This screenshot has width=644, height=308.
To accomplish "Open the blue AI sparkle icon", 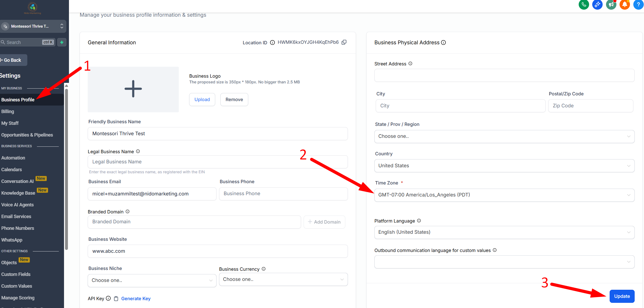I will pyautogui.click(x=597, y=4).
